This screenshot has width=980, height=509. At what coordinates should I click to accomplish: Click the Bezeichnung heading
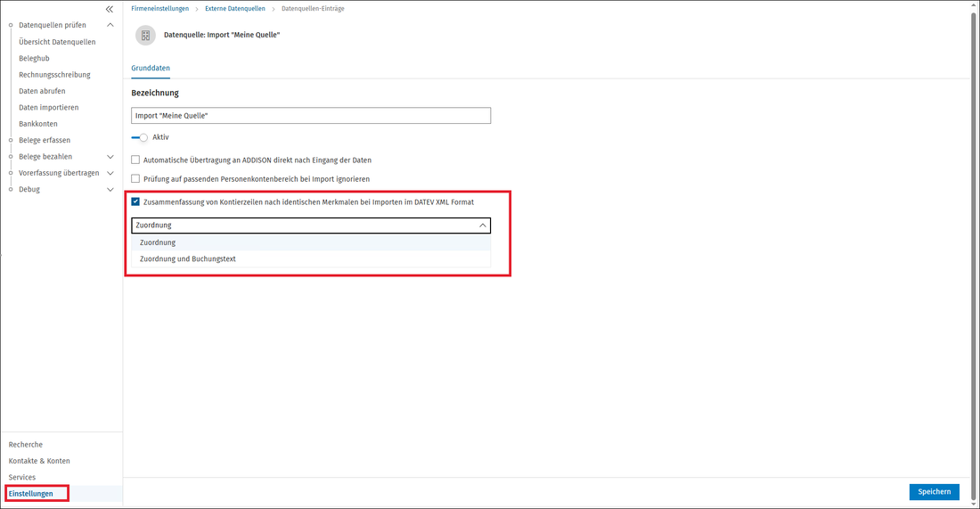tap(155, 94)
